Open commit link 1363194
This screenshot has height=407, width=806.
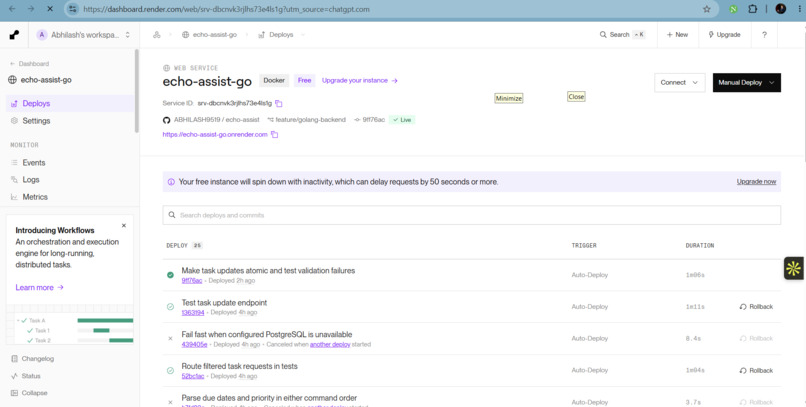[193, 312]
